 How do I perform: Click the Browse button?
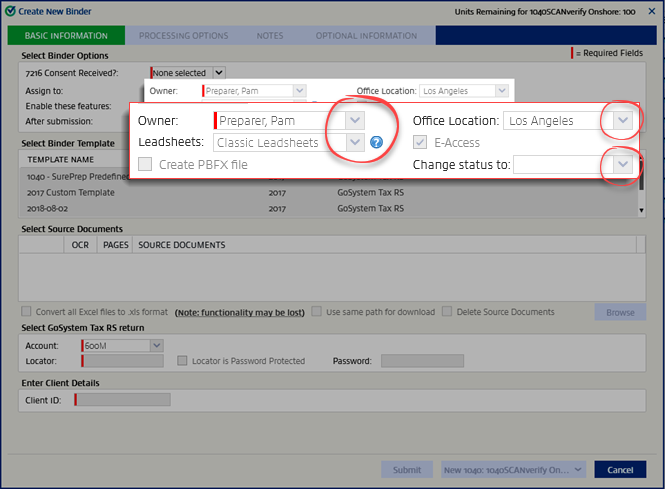(x=620, y=312)
